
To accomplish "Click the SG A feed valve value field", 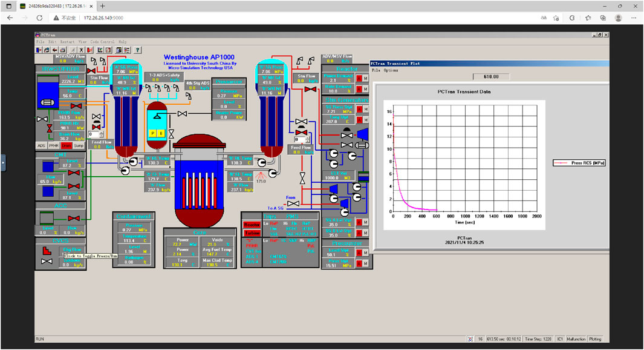I will click(94, 134).
